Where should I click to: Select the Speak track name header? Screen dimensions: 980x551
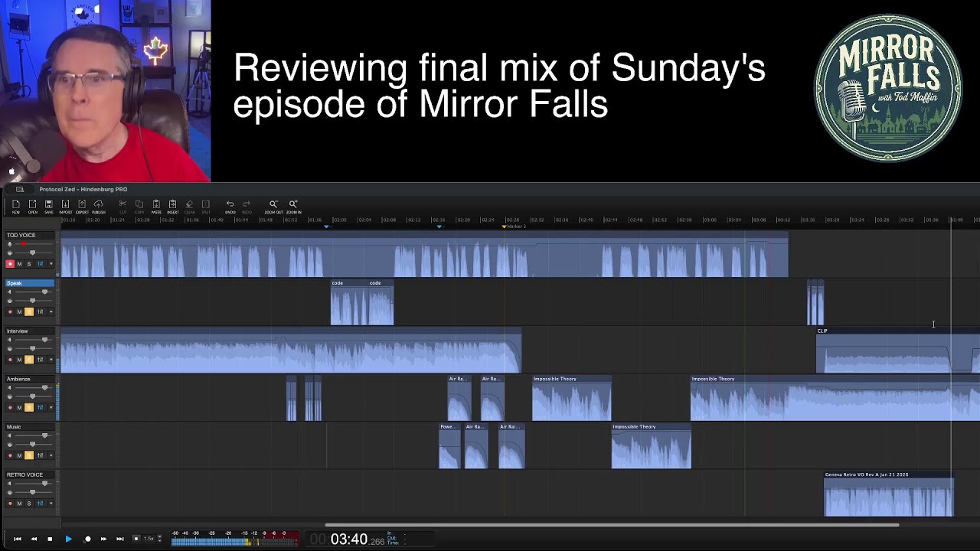point(29,283)
